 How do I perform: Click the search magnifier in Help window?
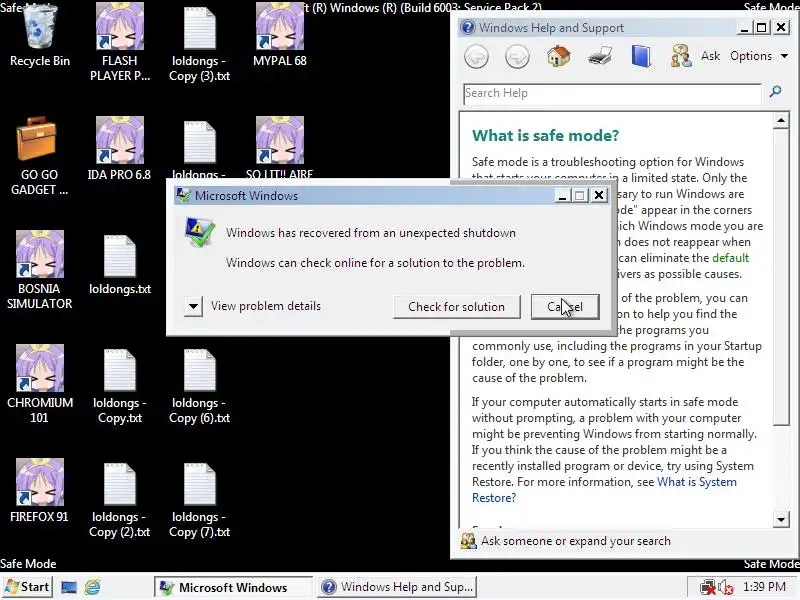pos(776,92)
